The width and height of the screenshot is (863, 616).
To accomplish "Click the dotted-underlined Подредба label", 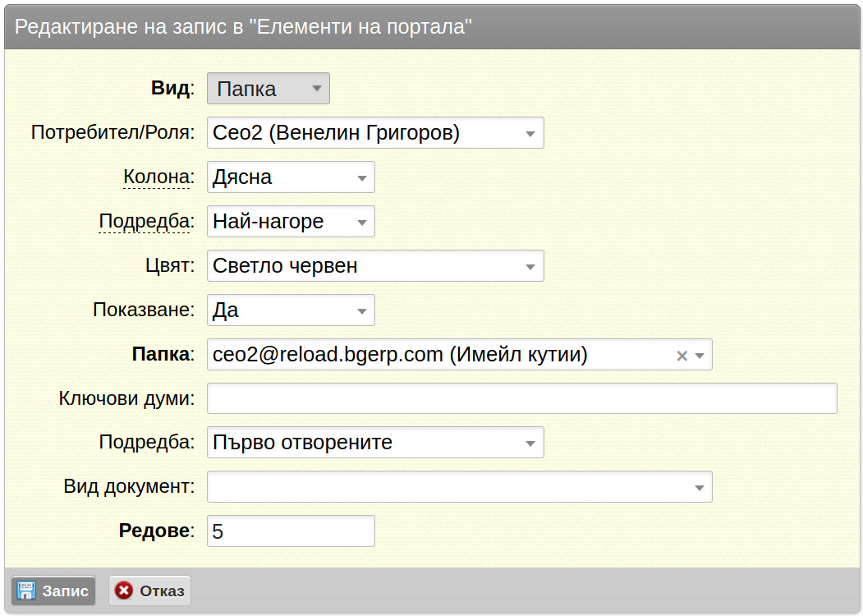I will [x=146, y=221].
